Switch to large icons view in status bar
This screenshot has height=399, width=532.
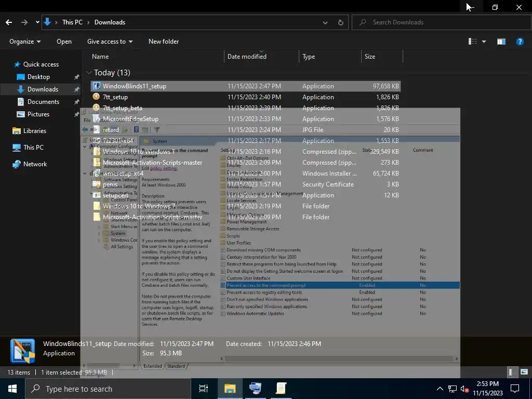click(x=524, y=372)
